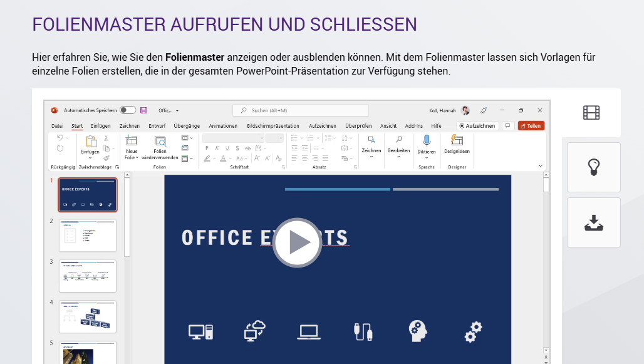644x364 pixels.
Task: Select slide 3 timeline thumbnail
Action: click(x=88, y=276)
